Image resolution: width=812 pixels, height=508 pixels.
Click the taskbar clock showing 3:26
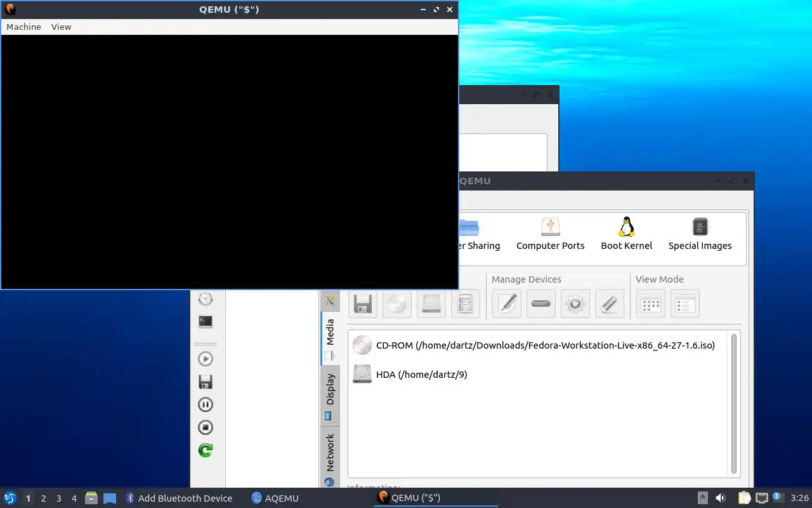click(x=799, y=498)
